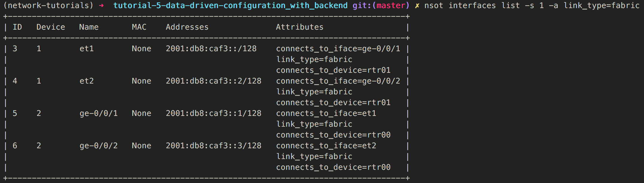
Task: Click address 2001:db8:caf3::3/128
Action: [x=214, y=146]
